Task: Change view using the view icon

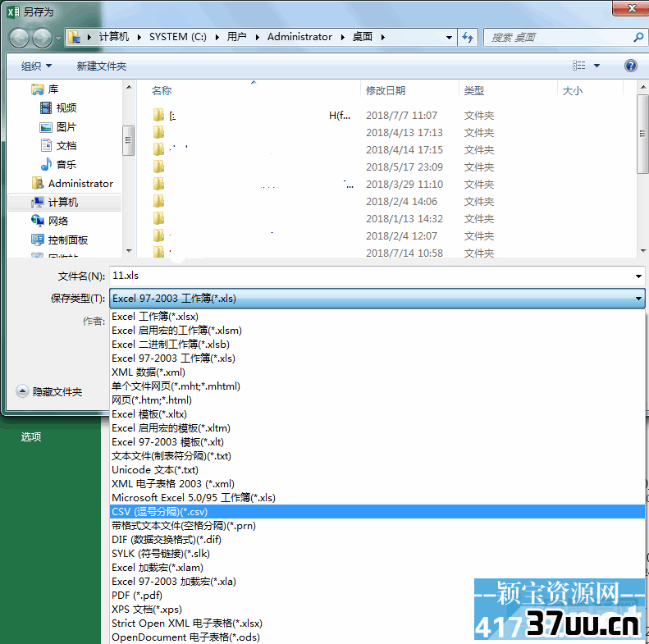Action: [578, 66]
